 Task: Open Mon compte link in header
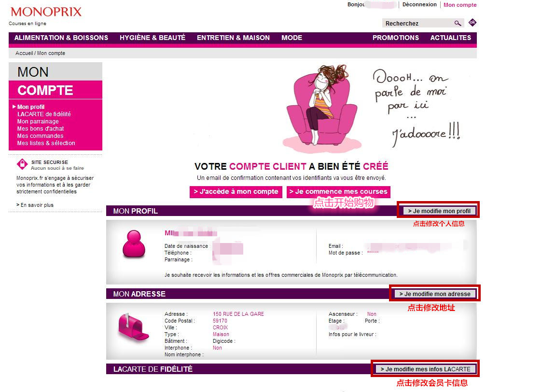pyautogui.click(x=460, y=5)
